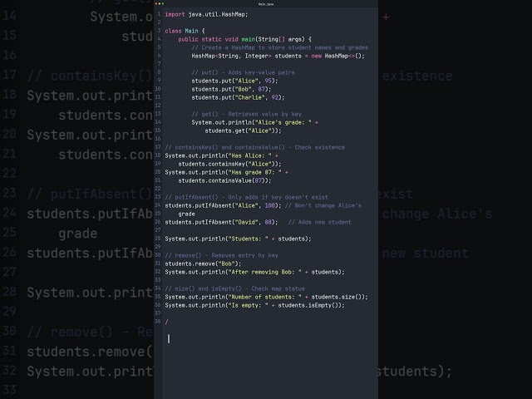Click the "Won't change Alice's" inline comment
The image size is (532, 399).
pyautogui.click(x=323, y=205)
